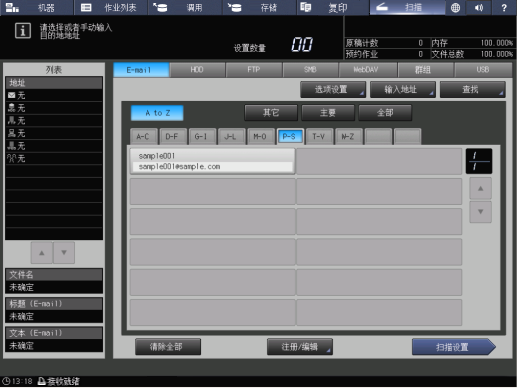Toggle the 主要 filter button
Image resolution: width=517 pixels, height=388 pixels.
pyautogui.click(x=328, y=113)
